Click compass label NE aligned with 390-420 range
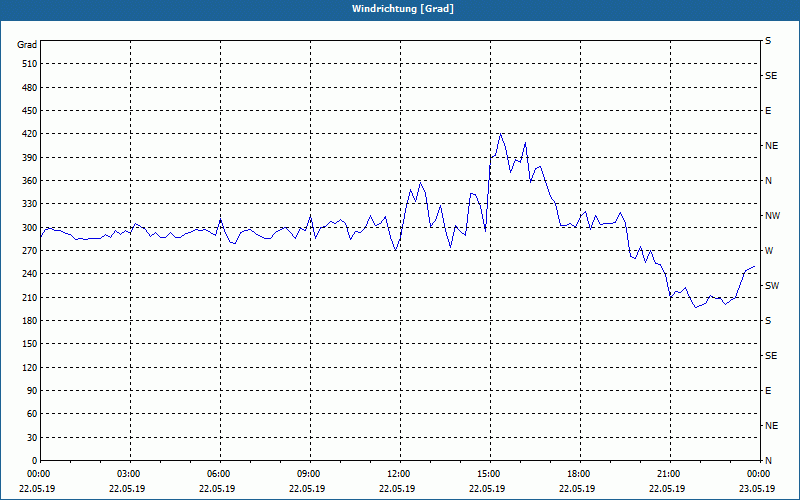Viewport: 800px width, 500px height. (771, 146)
